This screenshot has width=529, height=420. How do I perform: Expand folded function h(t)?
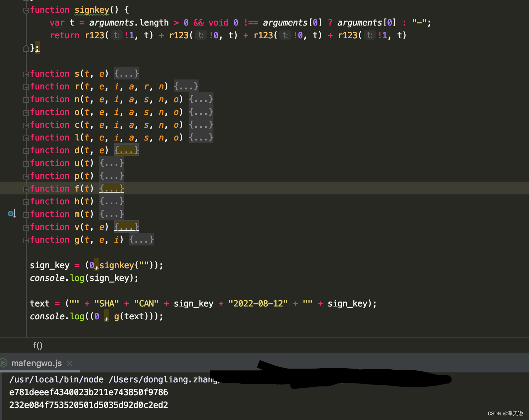click(26, 202)
